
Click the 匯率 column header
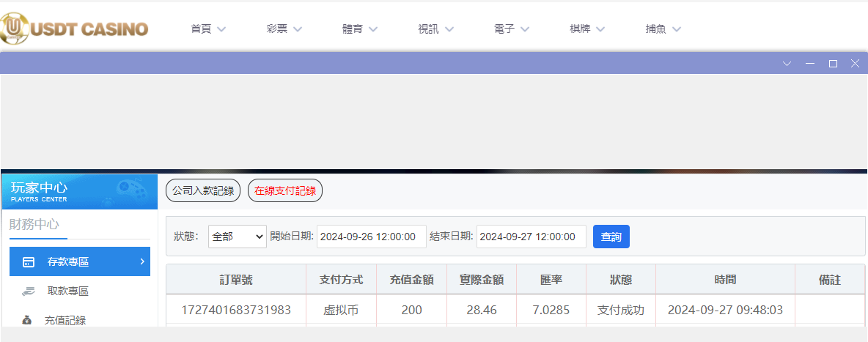pos(551,280)
